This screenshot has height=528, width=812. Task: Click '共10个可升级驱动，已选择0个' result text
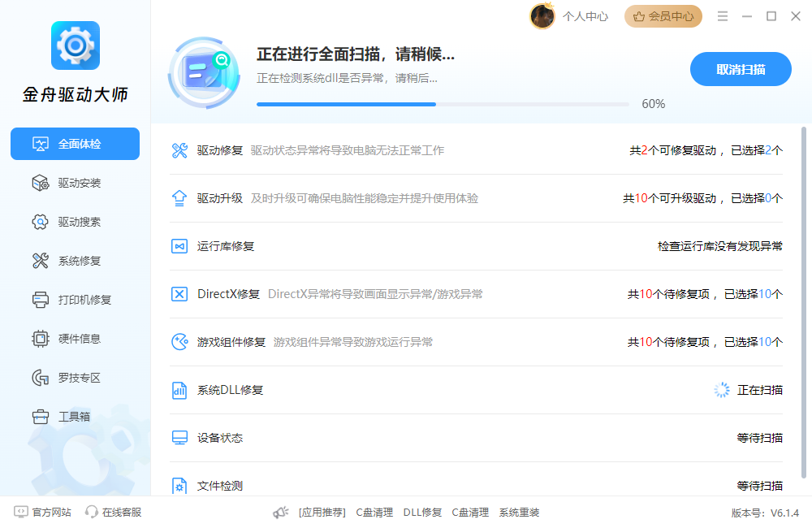click(702, 198)
